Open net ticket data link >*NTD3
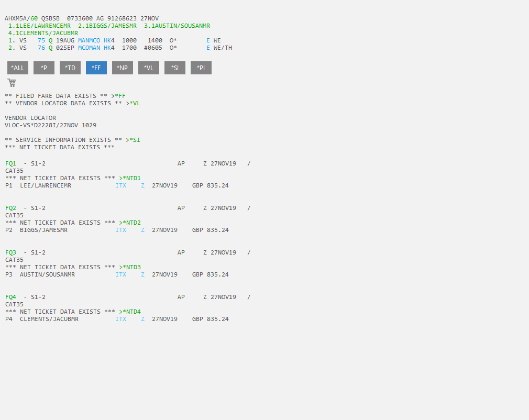This screenshot has height=420, width=529. pyautogui.click(x=130, y=267)
